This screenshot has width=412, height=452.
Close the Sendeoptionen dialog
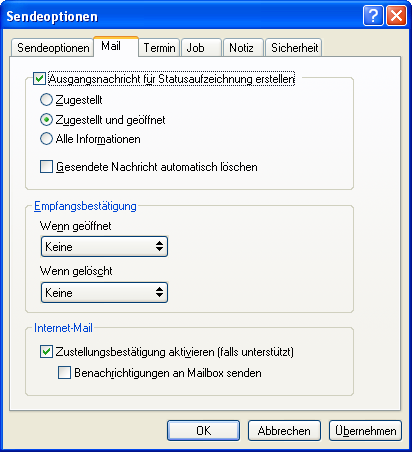[x=396, y=15]
